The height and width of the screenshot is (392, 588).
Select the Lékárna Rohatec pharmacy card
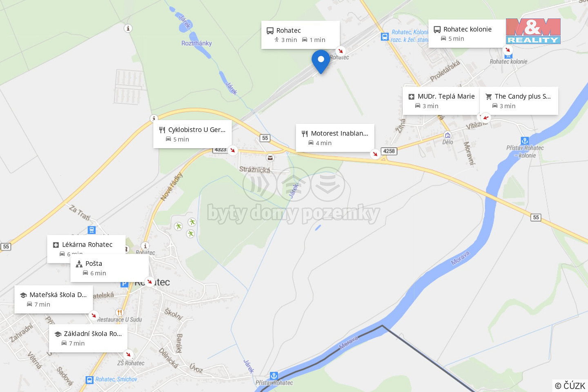point(86,249)
